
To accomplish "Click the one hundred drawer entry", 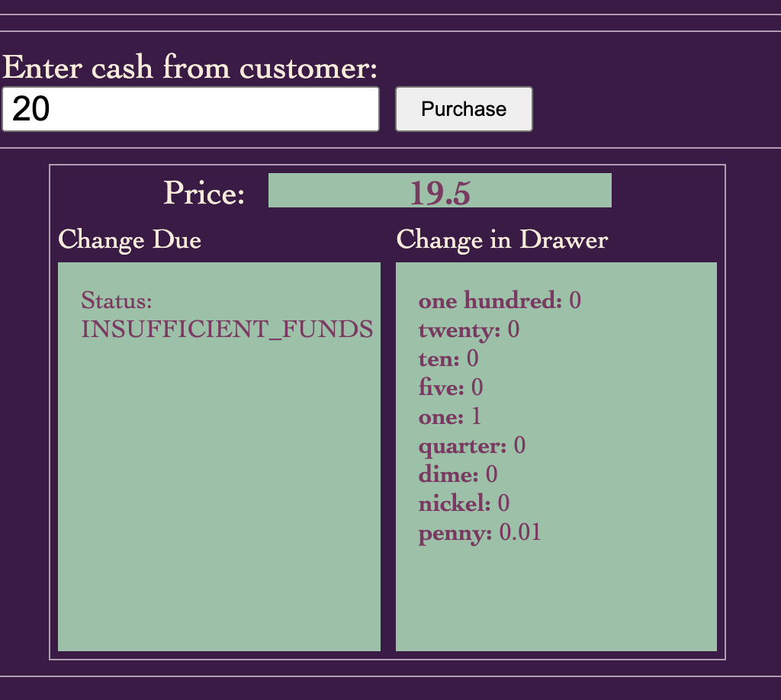I will [x=500, y=300].
